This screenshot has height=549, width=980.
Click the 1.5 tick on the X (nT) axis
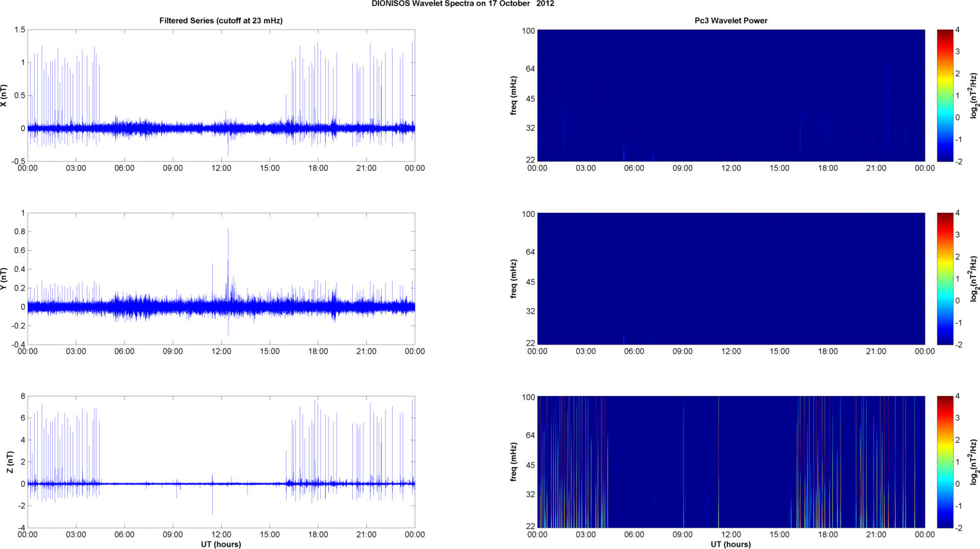point(19,30)
